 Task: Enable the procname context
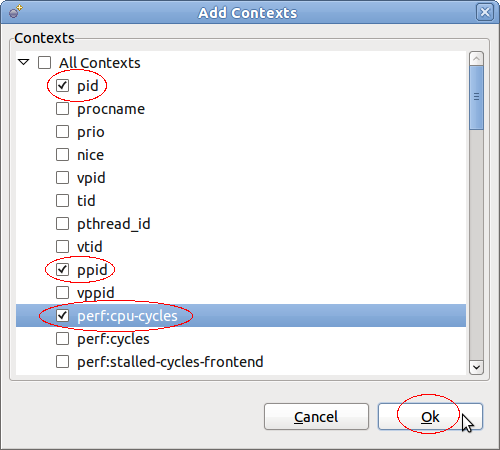point(62,109)
